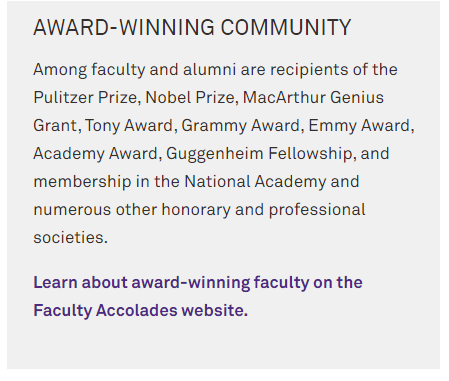Click the word 'societies' ending the paragraph
449x381 pixels.
(x=68, y=238)
